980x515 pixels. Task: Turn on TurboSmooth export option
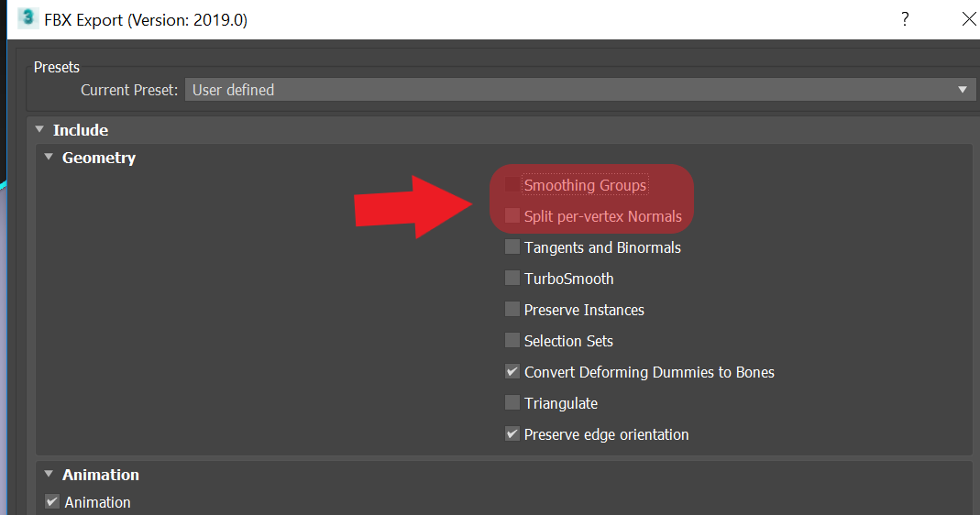pyautogui.click(x=512, y=279)
